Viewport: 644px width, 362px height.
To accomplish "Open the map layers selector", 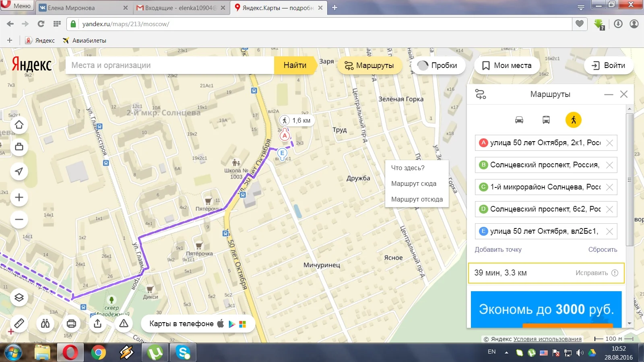I will pyautogui.click(x=19, y=298).
